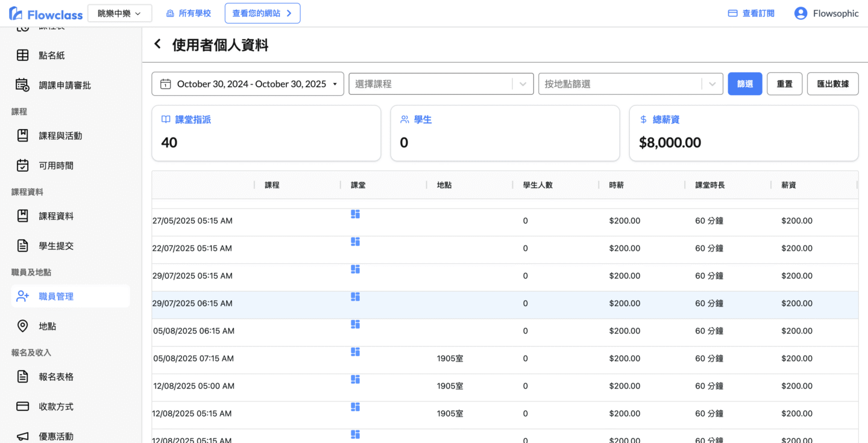
Task: Click the Flowclass logo icon
Action: click(x=16, y=13)
